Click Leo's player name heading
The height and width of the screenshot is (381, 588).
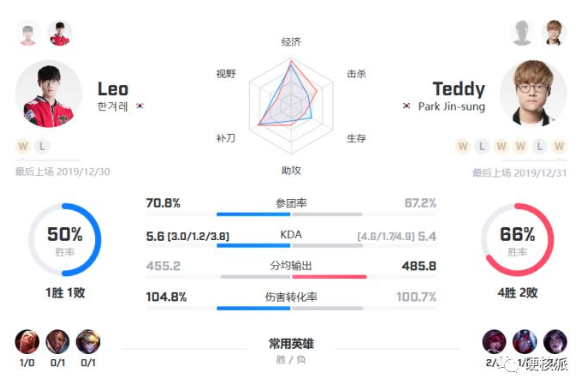[x=113, y=89]
